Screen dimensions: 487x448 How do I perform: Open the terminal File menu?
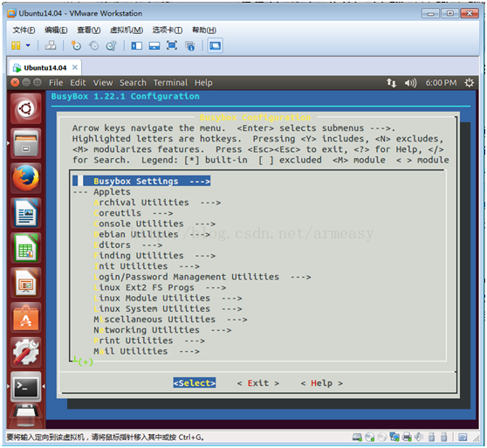pos(56,83)
